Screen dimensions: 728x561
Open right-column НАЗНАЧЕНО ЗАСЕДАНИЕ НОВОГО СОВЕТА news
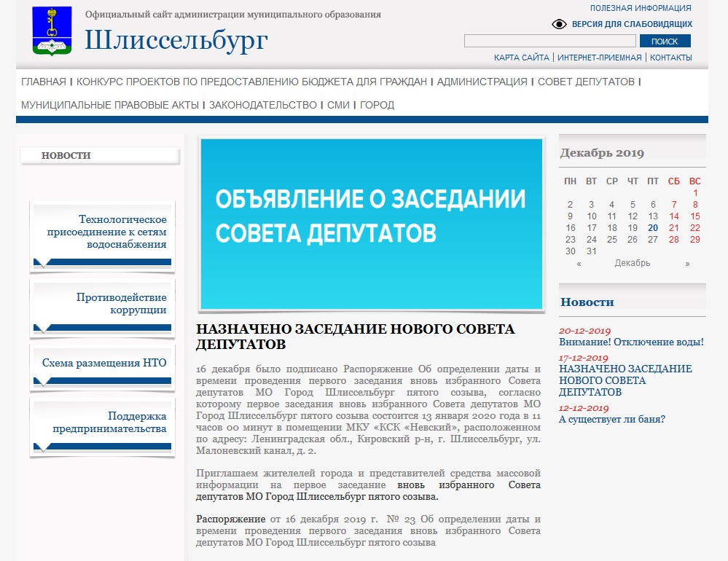click(x=625, y=380)
